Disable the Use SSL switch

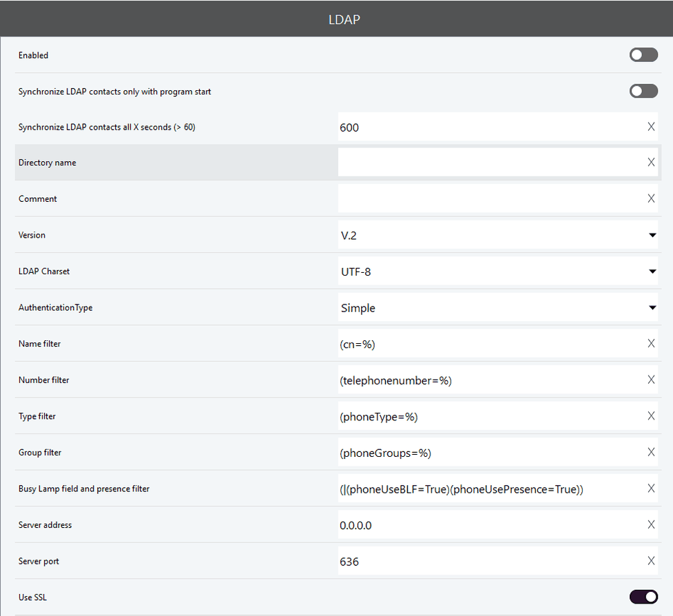coord(643,597)
